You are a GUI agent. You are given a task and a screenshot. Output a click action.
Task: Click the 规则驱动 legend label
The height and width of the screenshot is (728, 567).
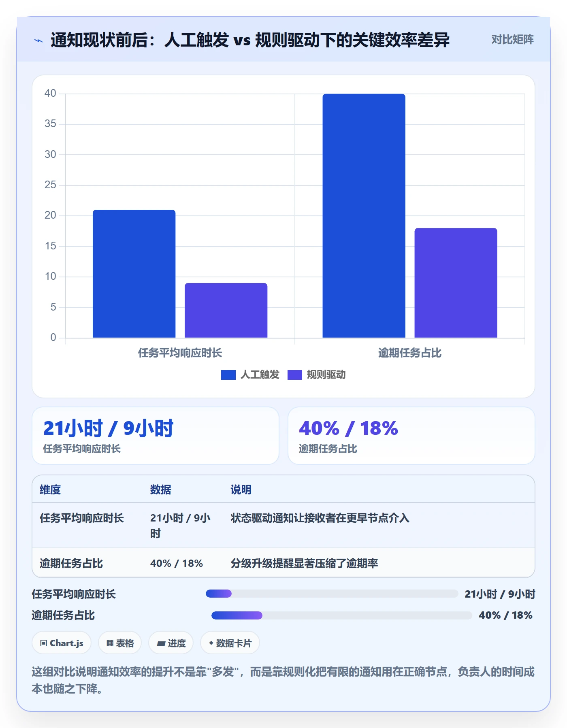326,375
